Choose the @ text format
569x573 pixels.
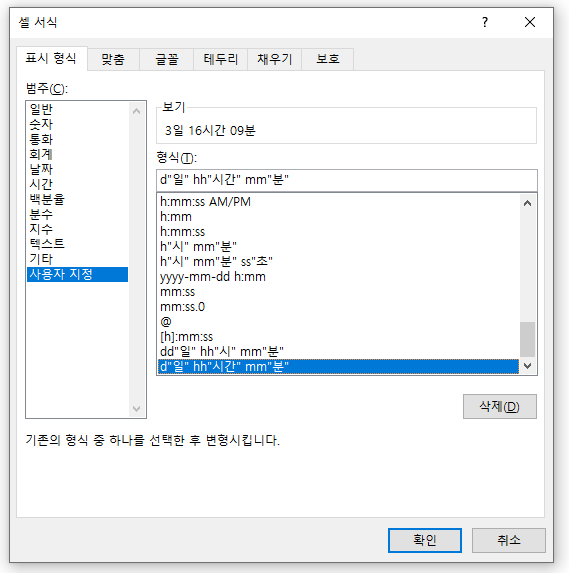coord(338,322)
